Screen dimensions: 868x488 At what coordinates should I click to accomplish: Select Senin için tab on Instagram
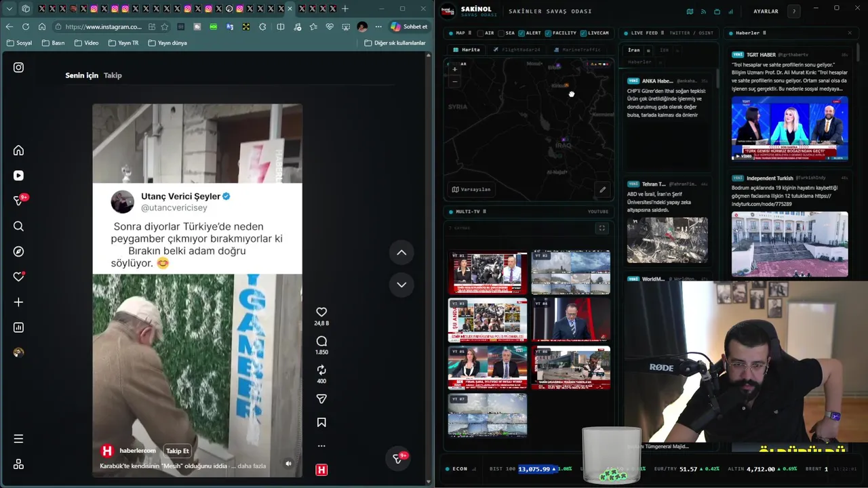81,75
